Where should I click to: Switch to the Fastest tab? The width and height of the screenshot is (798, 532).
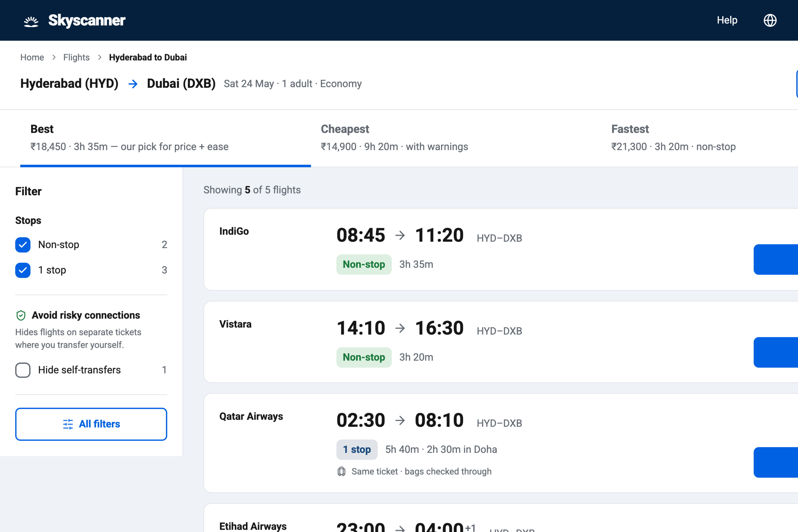pos(700,138)
